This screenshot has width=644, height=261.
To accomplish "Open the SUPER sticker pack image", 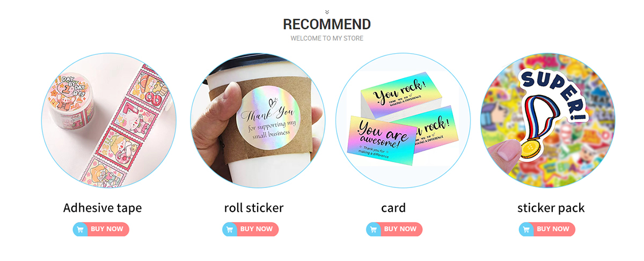I will point(548,120).
